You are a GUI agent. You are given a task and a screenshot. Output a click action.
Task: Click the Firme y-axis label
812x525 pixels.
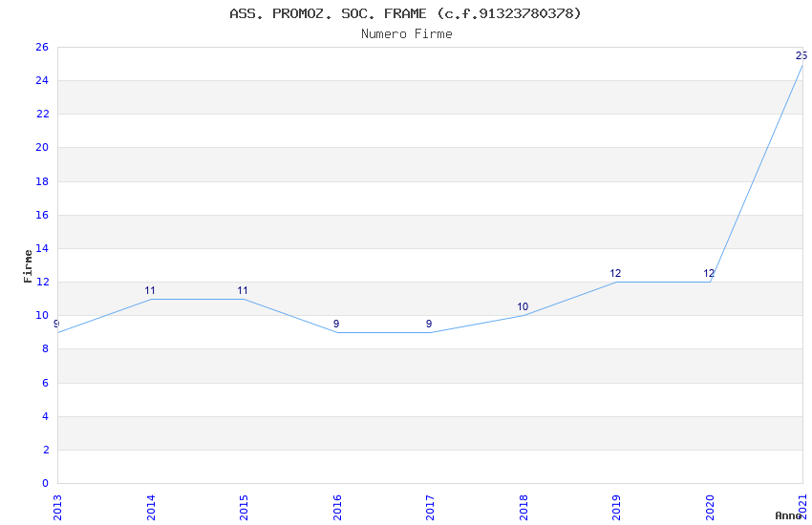point(29,266)
